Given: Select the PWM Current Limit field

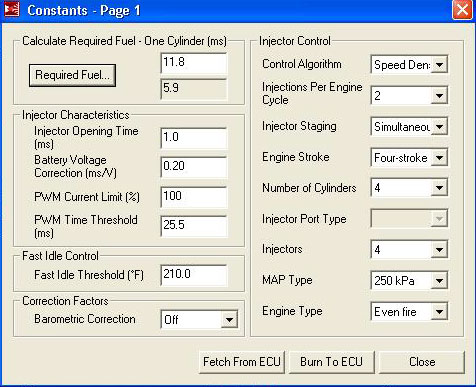Looking at the screenshot, I should tap(194, 197).
